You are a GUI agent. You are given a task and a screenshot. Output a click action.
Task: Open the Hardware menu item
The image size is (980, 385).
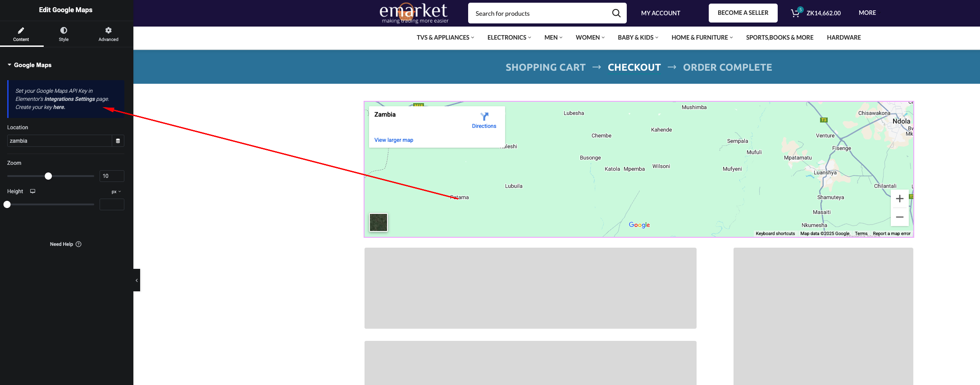(x=843, y=37)
